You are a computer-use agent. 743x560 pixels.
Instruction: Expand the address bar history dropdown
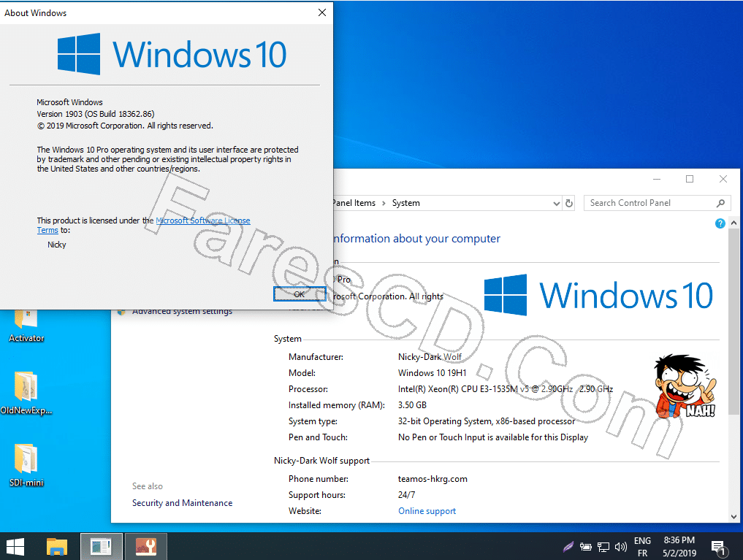pyautogui.click(x=556, y=204)
